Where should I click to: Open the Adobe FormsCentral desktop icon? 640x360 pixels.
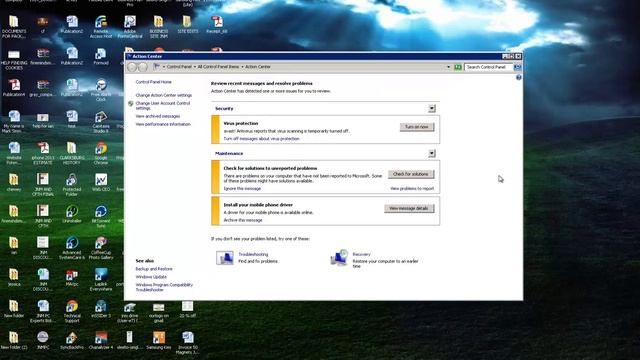pos(130,27)
